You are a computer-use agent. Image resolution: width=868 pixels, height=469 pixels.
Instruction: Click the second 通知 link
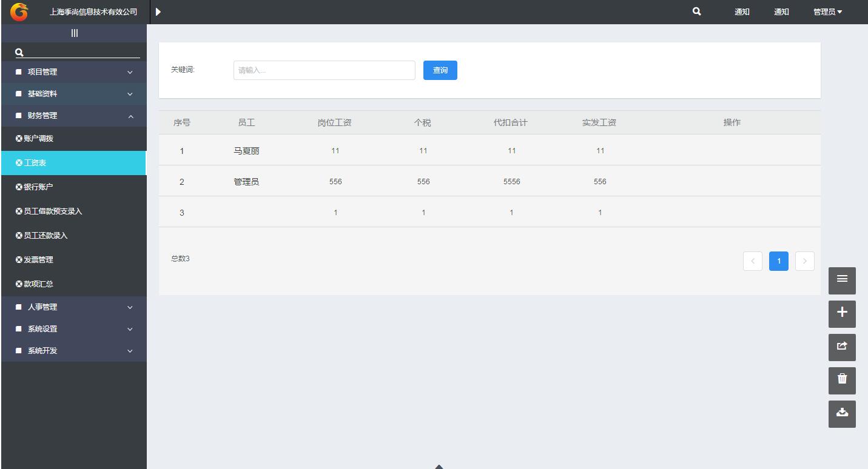[781, 12]
